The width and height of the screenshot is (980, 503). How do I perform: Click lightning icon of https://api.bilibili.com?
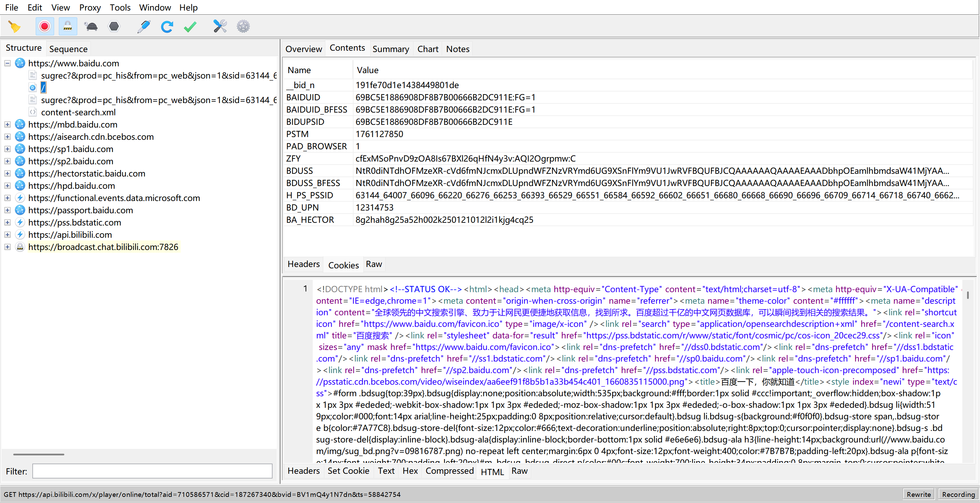coord(20,235)
